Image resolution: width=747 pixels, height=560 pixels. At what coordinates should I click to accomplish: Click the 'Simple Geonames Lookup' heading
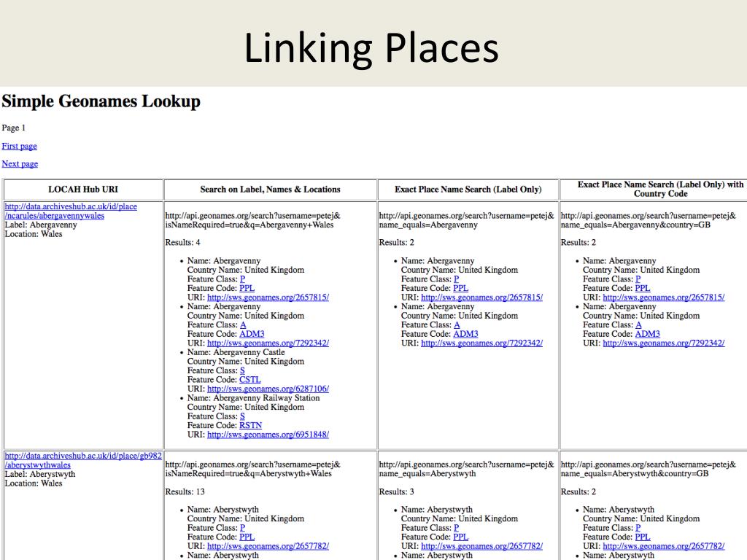click(x=101, y=101)
